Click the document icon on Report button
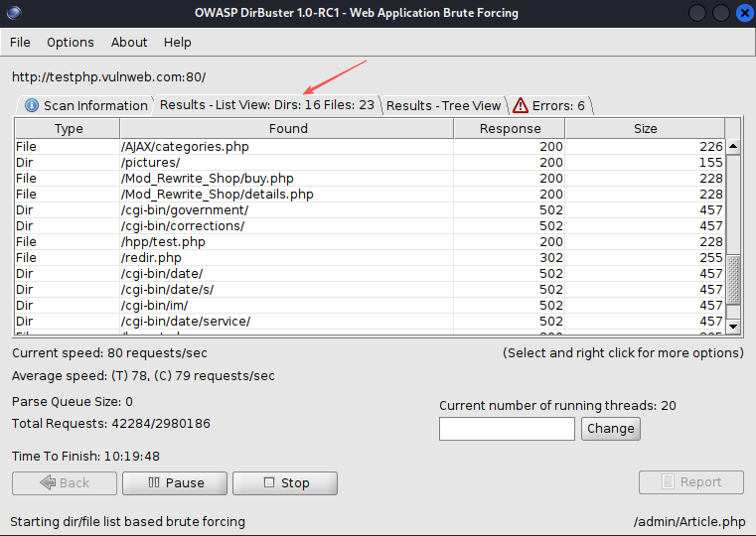The width and height of the screenshot is (756, 536). coord(668,481)
